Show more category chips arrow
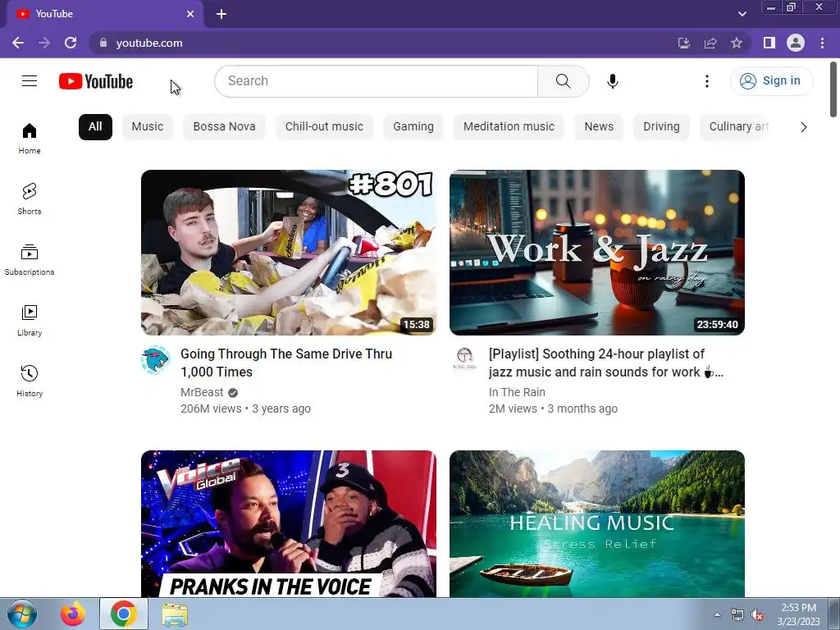Image resolution: width=840 pixels, height=630 pixels. click(x=803, y=127)
